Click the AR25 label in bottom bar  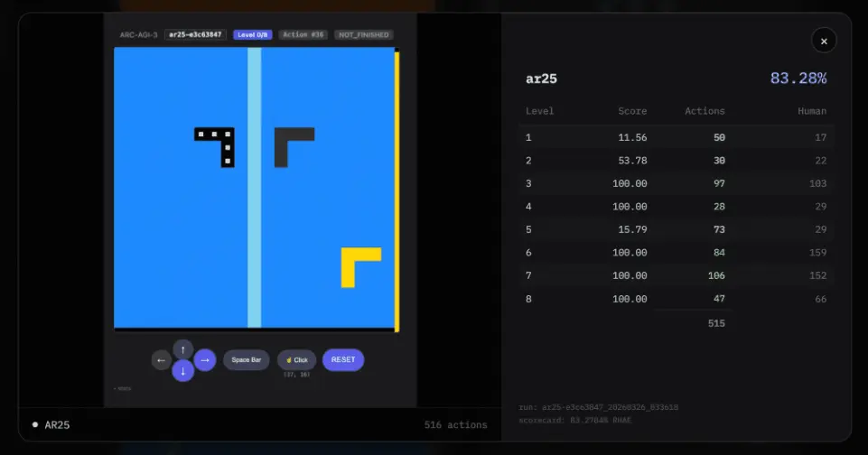pyautogui.click(x=57, y=425)
